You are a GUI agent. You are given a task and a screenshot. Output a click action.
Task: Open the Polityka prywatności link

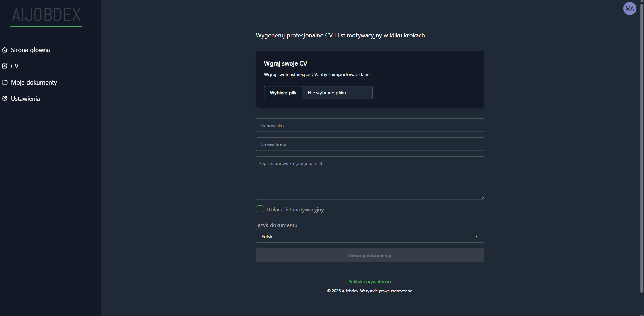(x=370, y=282)
